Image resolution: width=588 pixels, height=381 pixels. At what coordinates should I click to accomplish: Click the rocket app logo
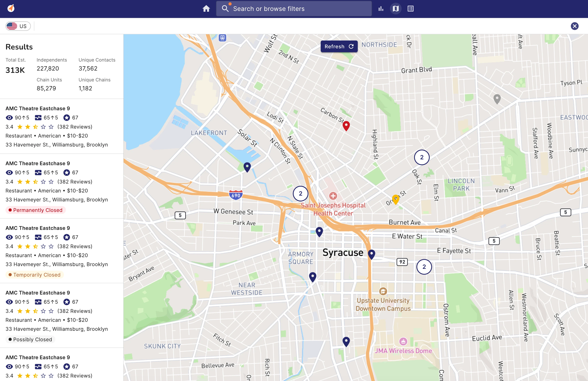[11, 8]
